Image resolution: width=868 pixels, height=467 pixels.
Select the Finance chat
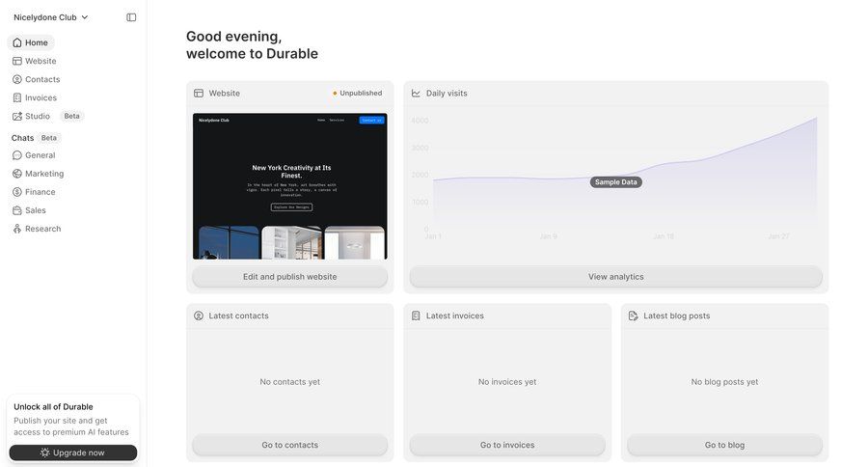[x=40, y=192]
